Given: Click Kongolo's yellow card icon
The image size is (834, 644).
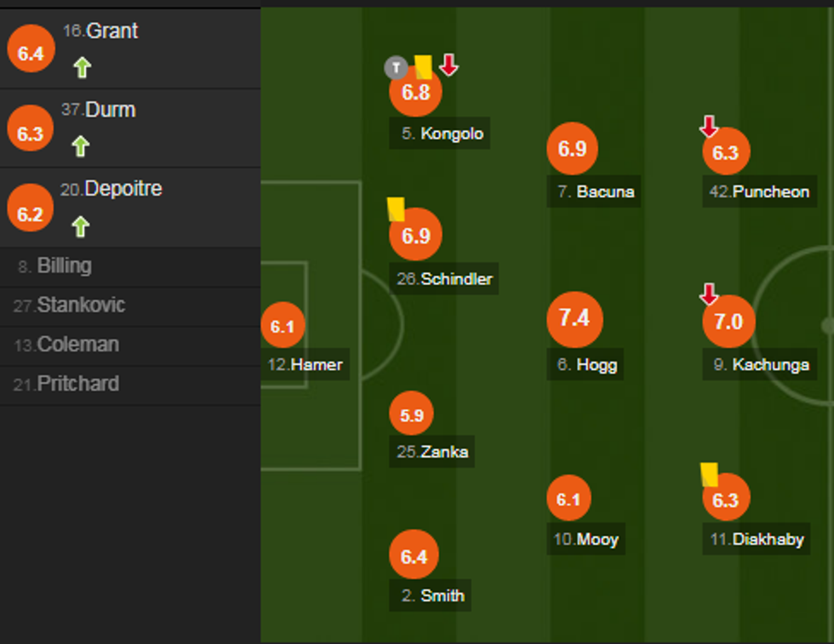Looking at the screenshot, I should (x=423, y=67).
